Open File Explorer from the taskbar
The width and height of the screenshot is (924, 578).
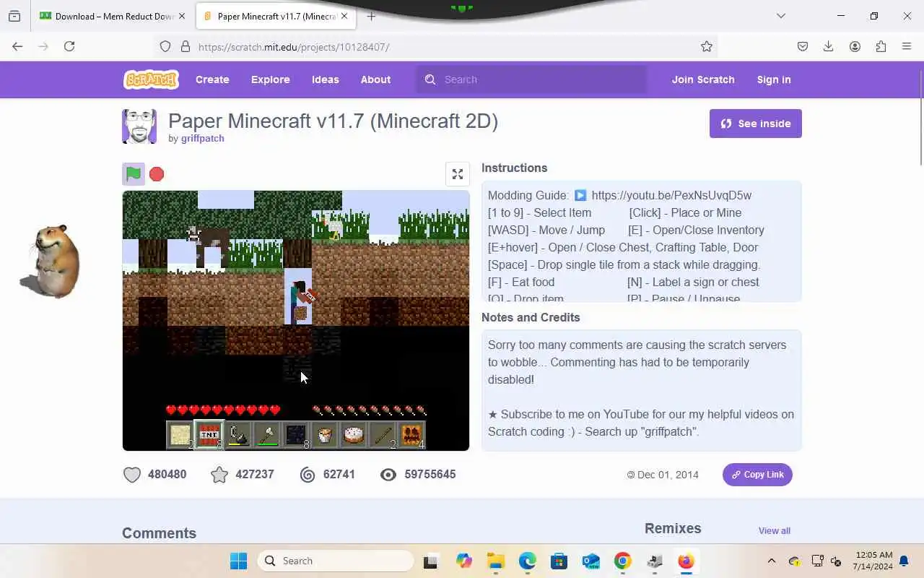point(495,561)
